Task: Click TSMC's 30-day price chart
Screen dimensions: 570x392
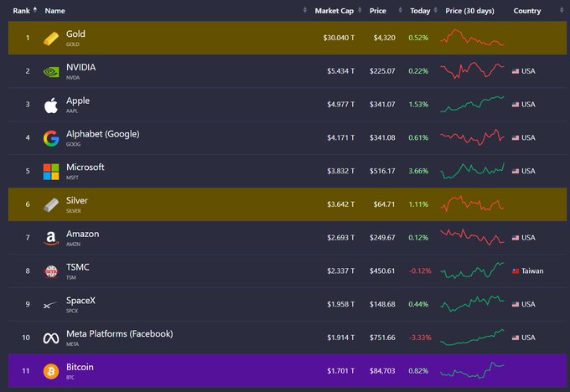Action: tap(472, 271)
